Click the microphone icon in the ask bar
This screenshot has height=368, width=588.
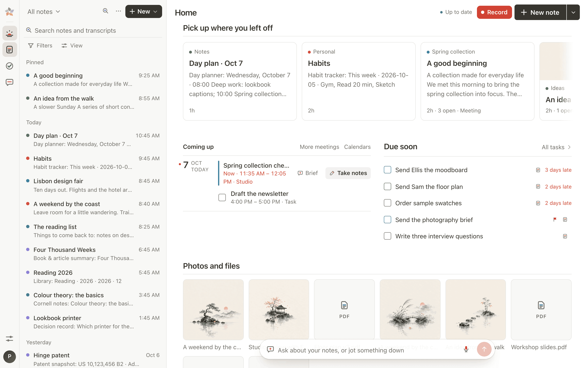coord(466,349)
